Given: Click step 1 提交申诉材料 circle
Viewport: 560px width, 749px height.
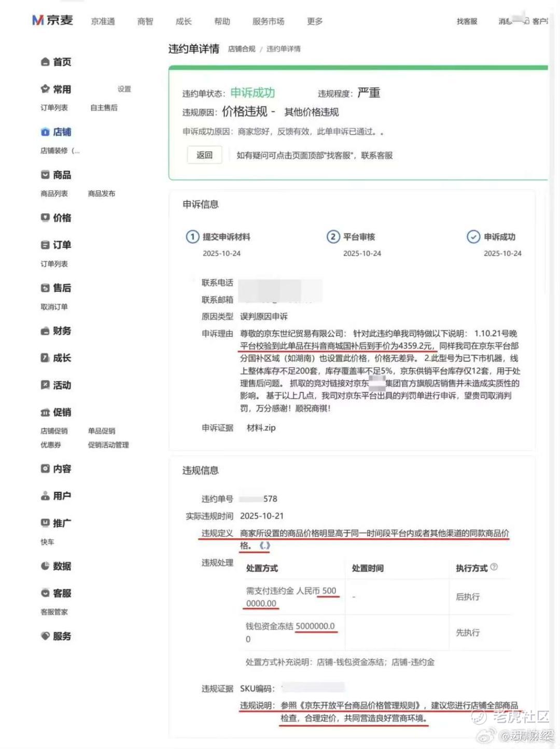Looking at the screenshot, I should pos(192,237).
